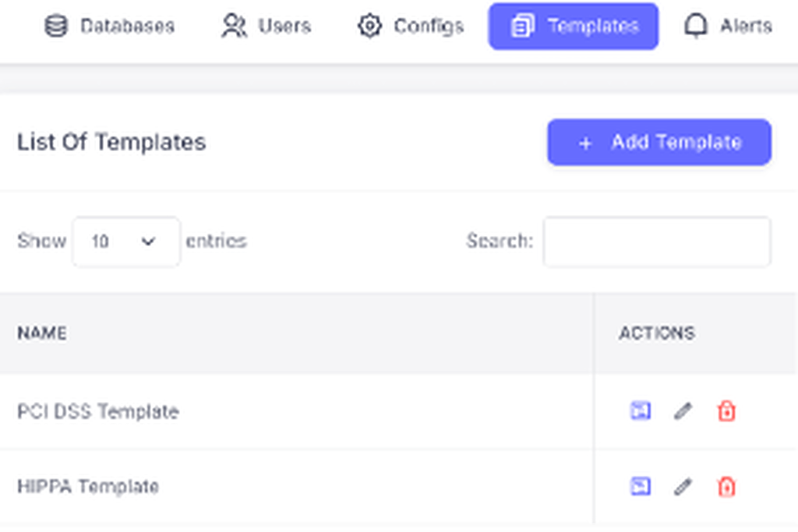Focus the Search input field
Viewport: 798px width, 532px height.
pyautogui.click(x=657, y=241)
